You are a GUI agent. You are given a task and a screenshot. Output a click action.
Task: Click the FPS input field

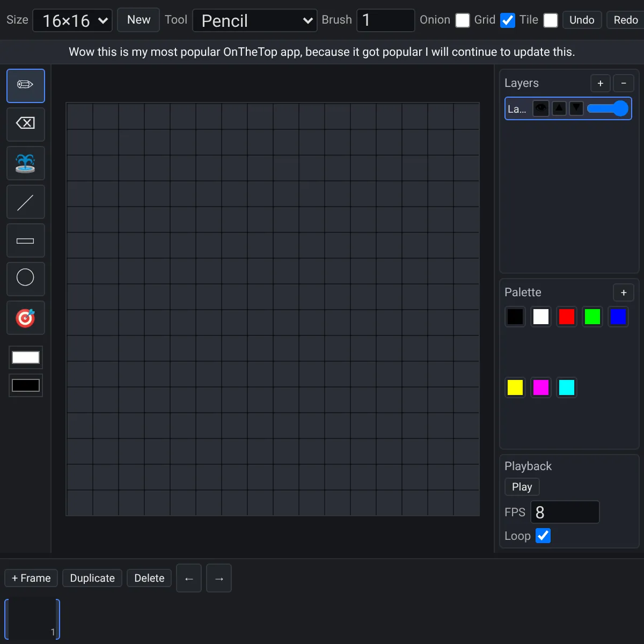(x=565, y=512)
